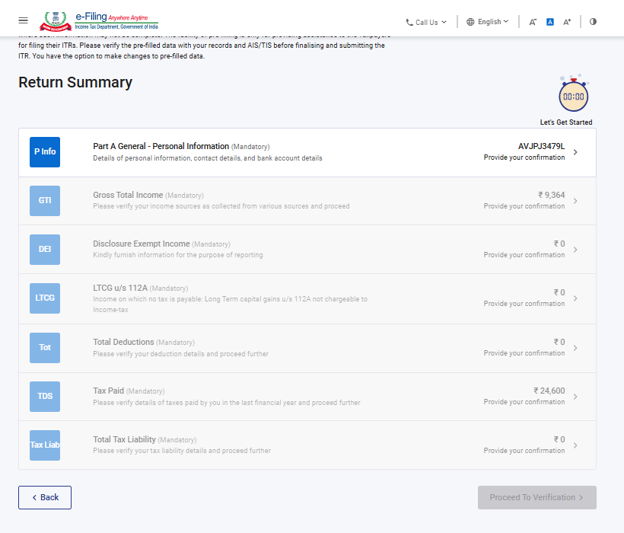Click the Tot deductions icon
Screen dimensions: 624x533
[x=45, y=347]
